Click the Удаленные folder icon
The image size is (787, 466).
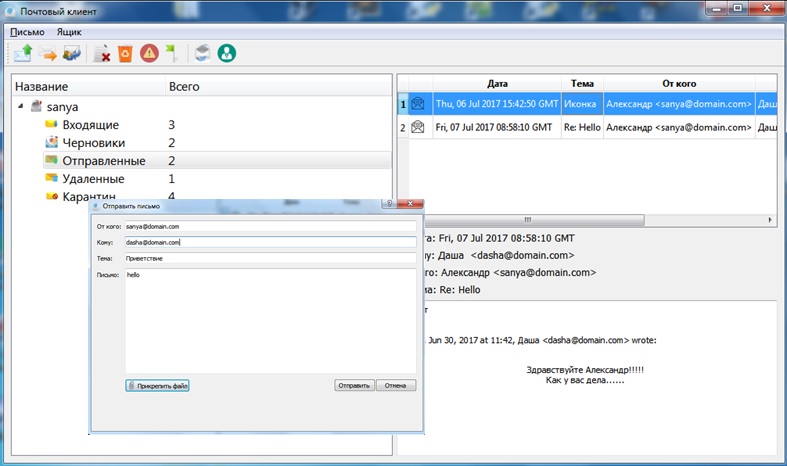(51, 178)
